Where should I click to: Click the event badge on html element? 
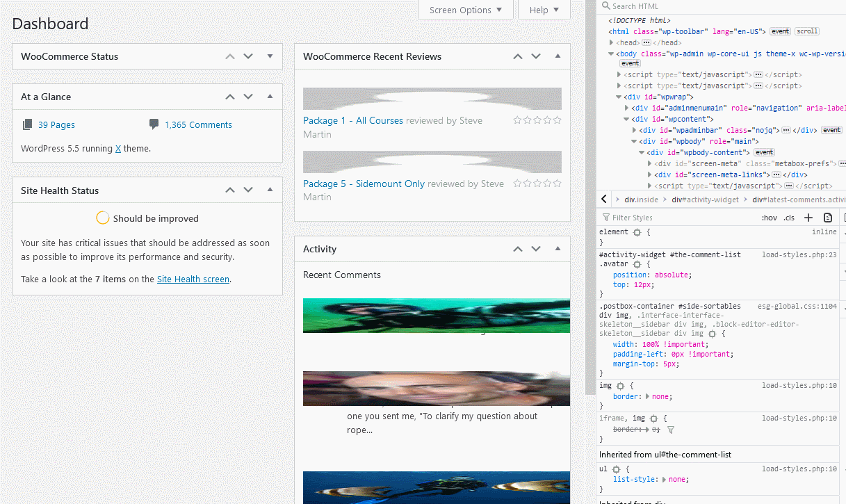[780, 31]
